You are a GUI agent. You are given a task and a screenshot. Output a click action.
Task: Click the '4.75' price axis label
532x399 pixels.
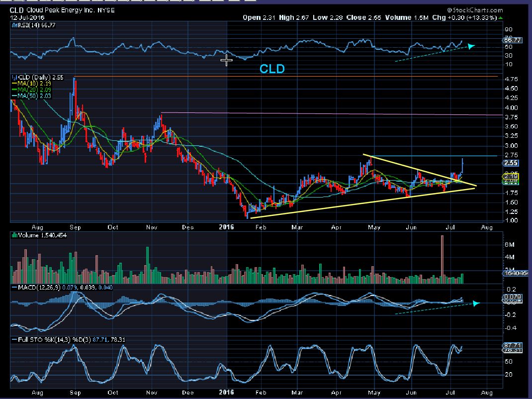[511, 79]
